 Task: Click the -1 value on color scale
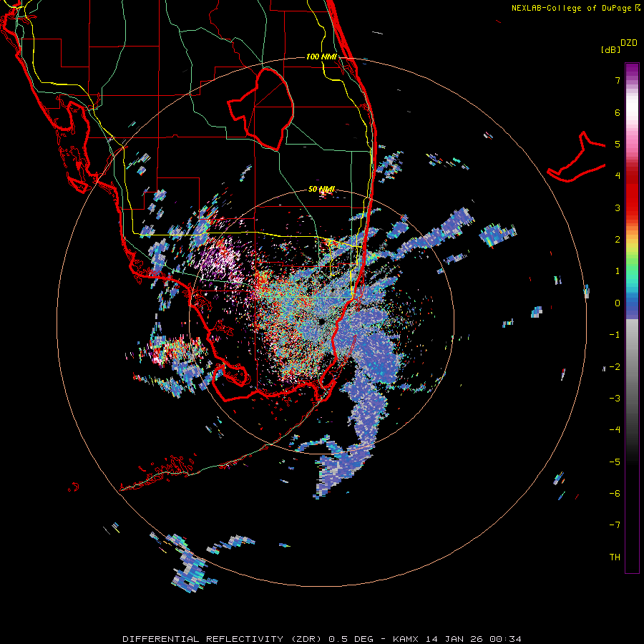(x=615, y=335)
